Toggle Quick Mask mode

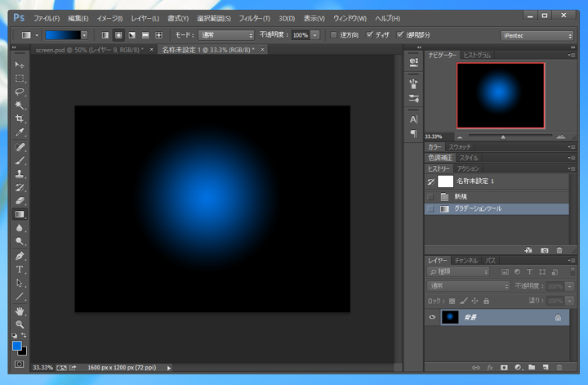point(19,364)
